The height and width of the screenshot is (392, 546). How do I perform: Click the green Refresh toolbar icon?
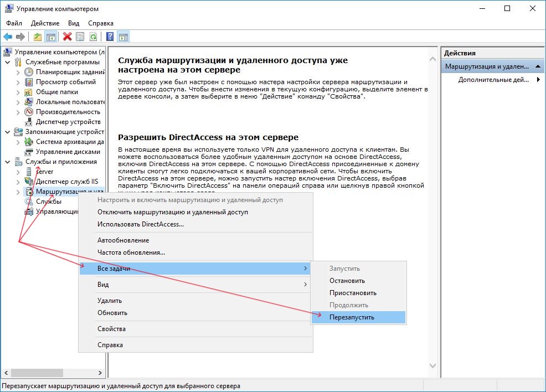tap(94, 37)
